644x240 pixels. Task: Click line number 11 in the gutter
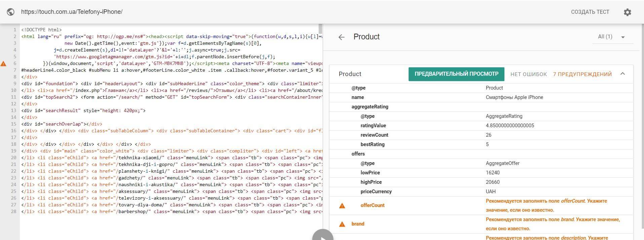point(13,97)
